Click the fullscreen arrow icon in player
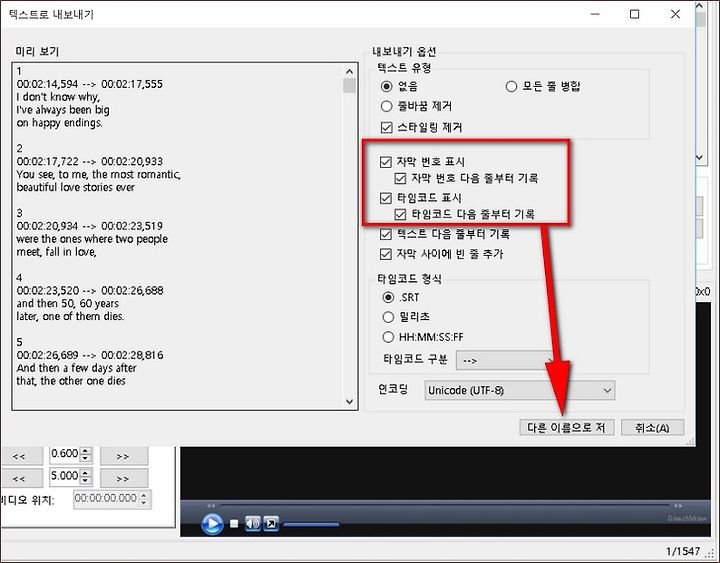Viewport: 720px width, 563px height. (271, 523)
